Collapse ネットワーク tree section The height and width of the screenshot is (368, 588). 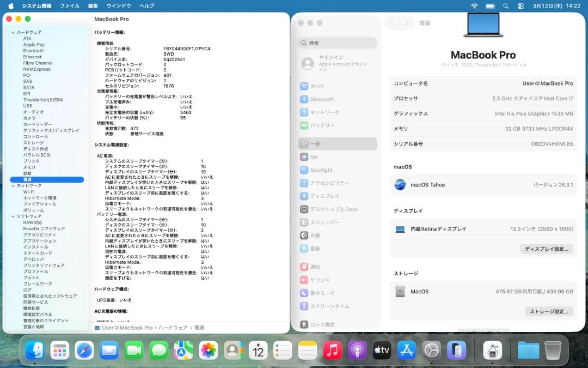13,185
